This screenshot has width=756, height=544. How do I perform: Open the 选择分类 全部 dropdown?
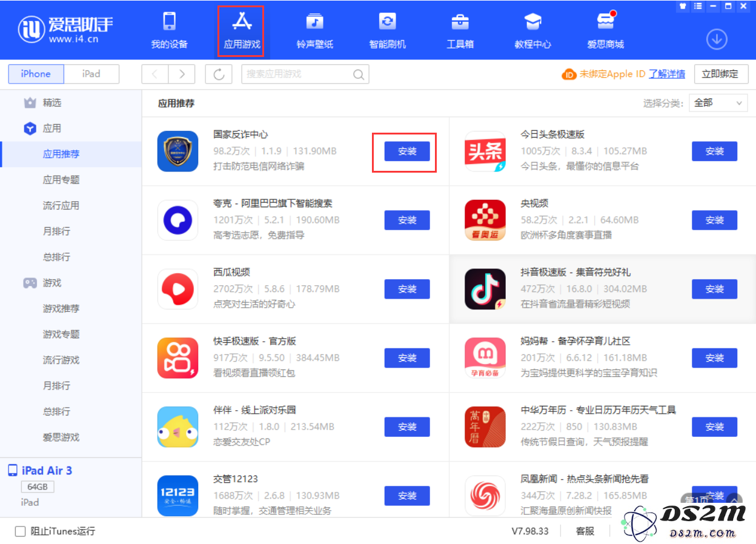[718, 103]
